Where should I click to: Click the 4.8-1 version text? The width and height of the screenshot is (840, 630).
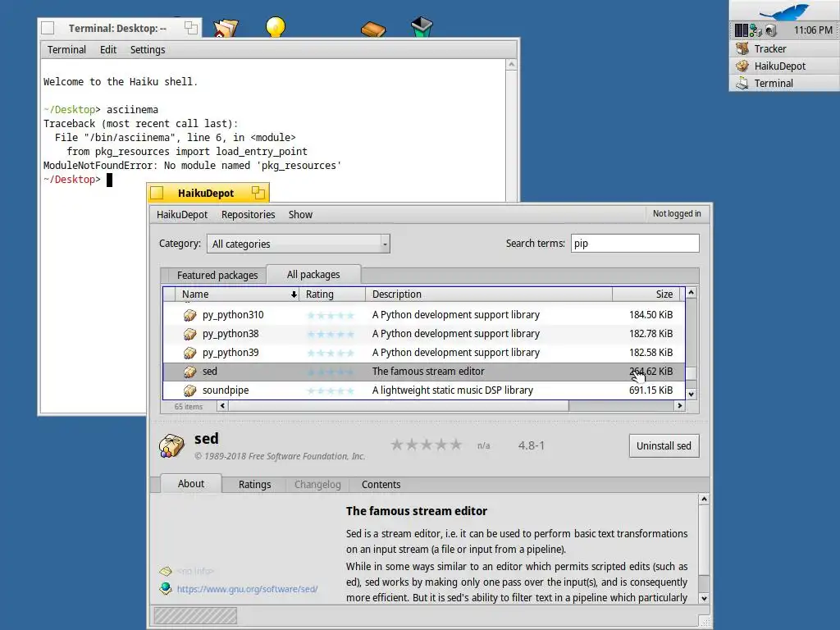tap(532, 445)
